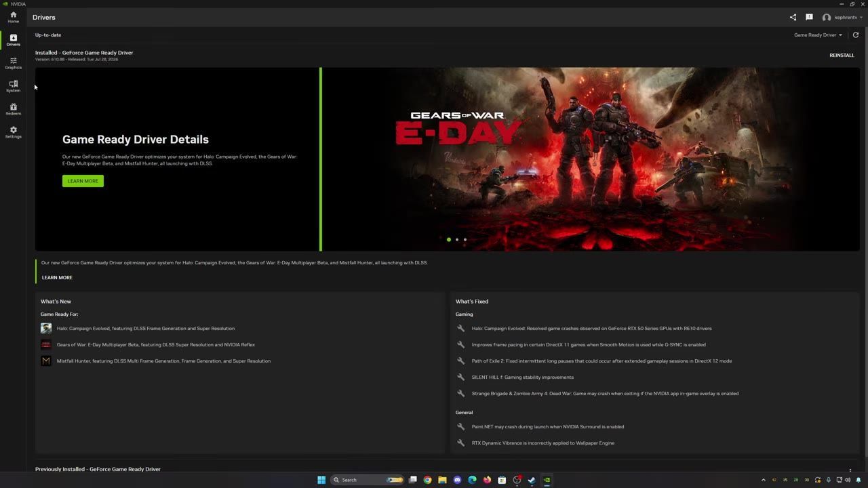Open Steam from the taskbar
868x488 pixels.
tap(532, 480)
